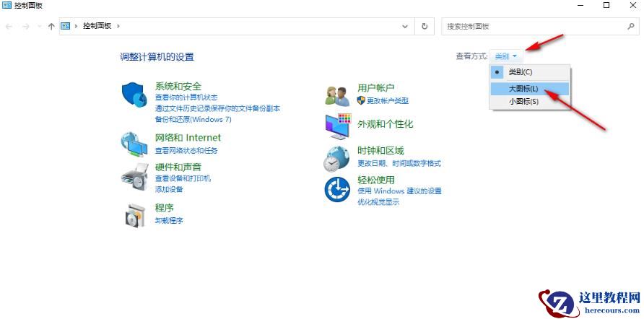Screen dimensions: 644x319
Task: Open 硬件和声音 category heading
Action: 178,167
